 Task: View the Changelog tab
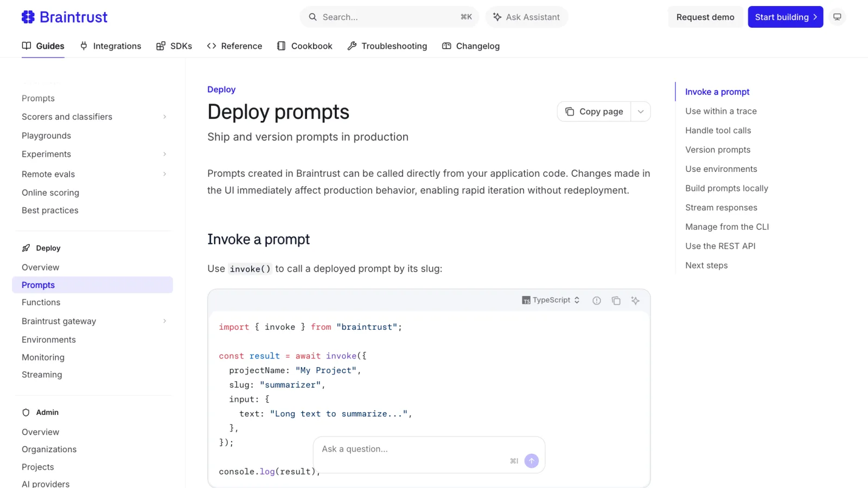click(471, 46)
